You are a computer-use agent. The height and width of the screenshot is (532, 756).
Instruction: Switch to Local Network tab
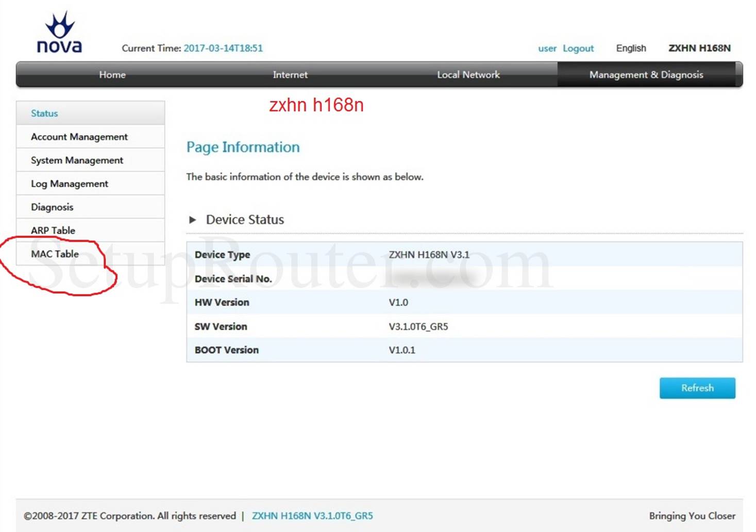(468, 75)
